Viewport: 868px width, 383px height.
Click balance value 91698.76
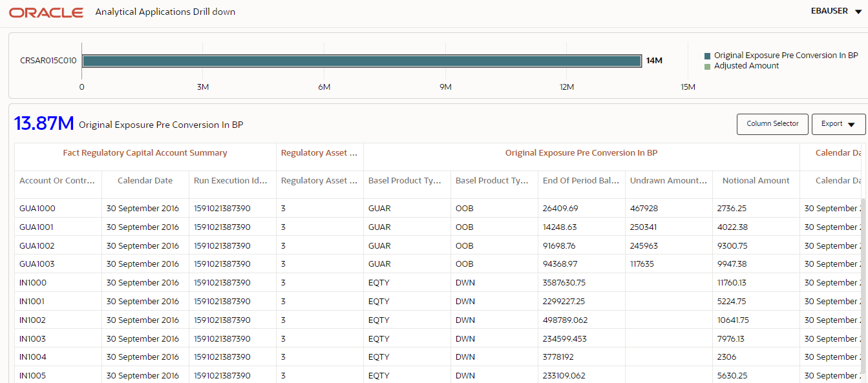pos(560,246)
